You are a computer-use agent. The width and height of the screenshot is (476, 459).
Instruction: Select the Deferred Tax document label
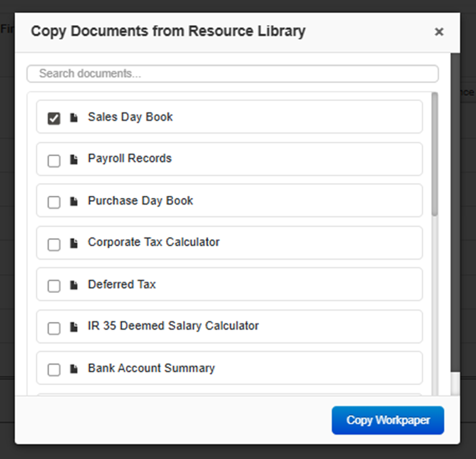pos(122,285)
